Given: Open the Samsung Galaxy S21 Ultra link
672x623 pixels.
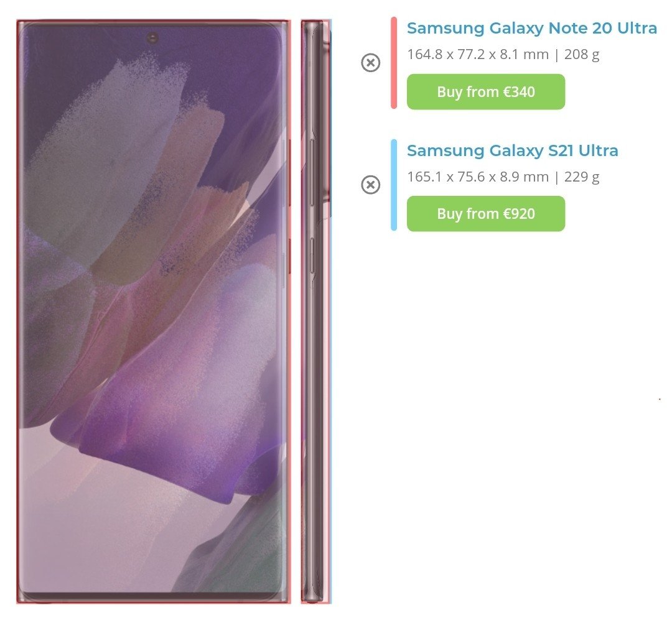Looking at the screenshot, I should (x=512, y=150).
